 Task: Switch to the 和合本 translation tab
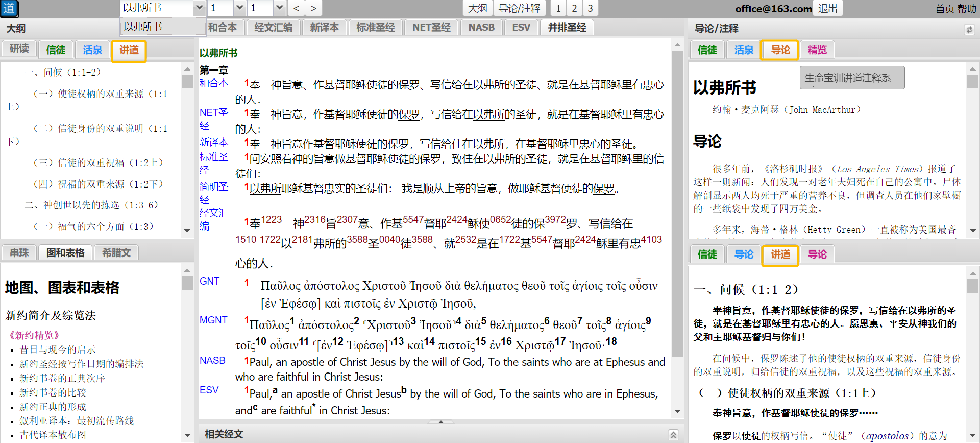(x=223, y=28)
